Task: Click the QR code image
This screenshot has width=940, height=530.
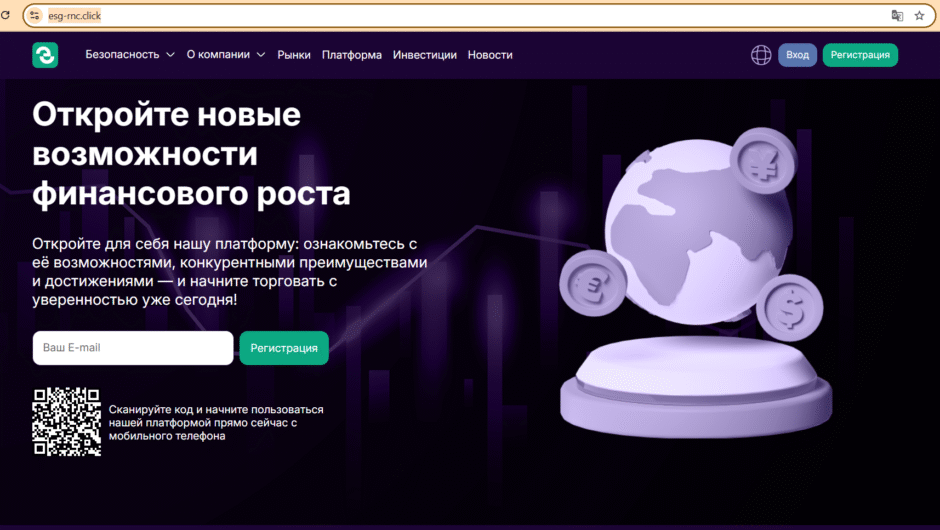Action: click(x=67, y=422)
